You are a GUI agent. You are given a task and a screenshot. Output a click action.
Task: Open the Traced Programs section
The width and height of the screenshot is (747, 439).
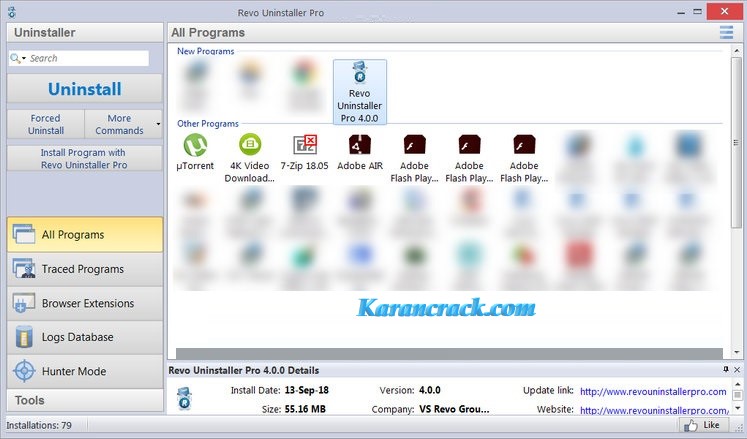[x=85, y=269]
